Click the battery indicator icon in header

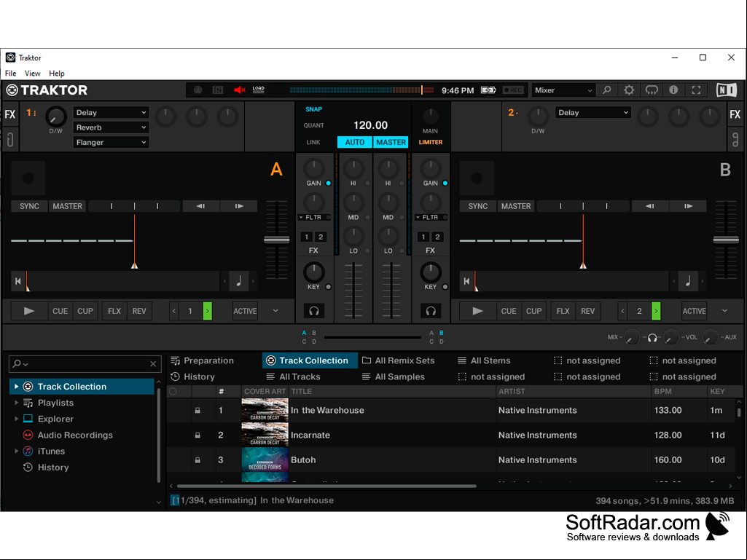click(488, 90)
